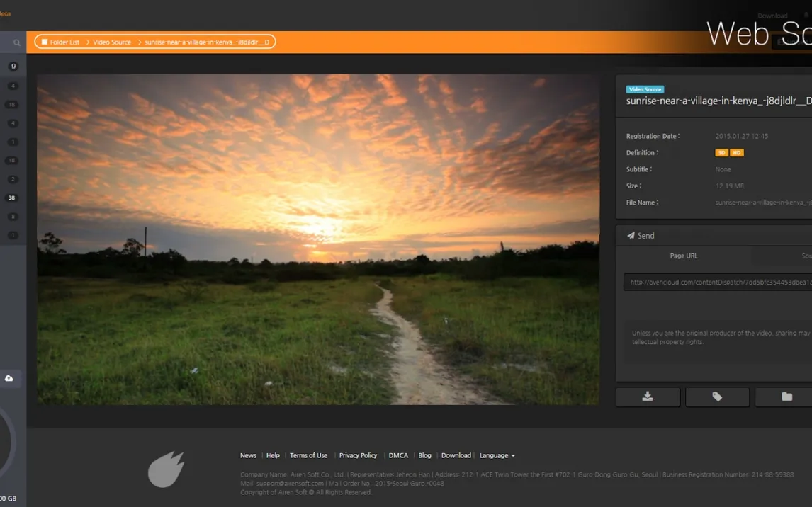The width and height of the screenshot is (812, 507).
Task: Open the Language dropdown in footer
Action: [497, 455]
